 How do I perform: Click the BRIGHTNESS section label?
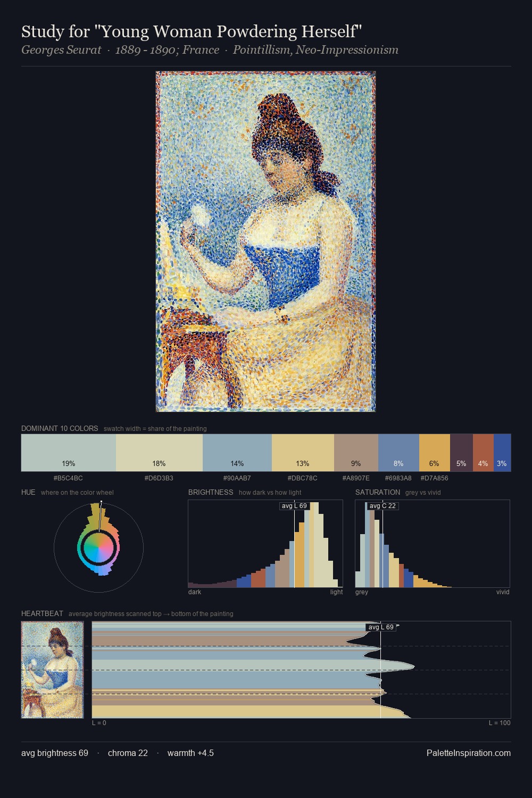[211, 492]
